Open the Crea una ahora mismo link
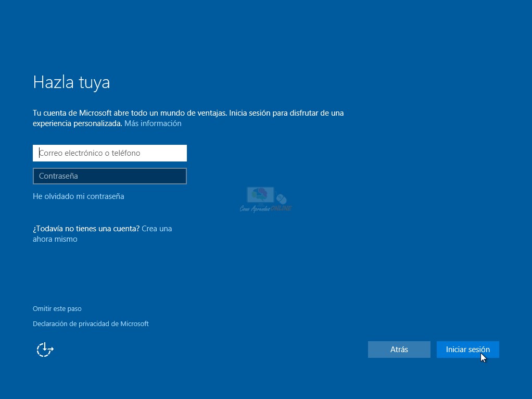The width and height of the screenshot is (532, 399). [103, 234]
